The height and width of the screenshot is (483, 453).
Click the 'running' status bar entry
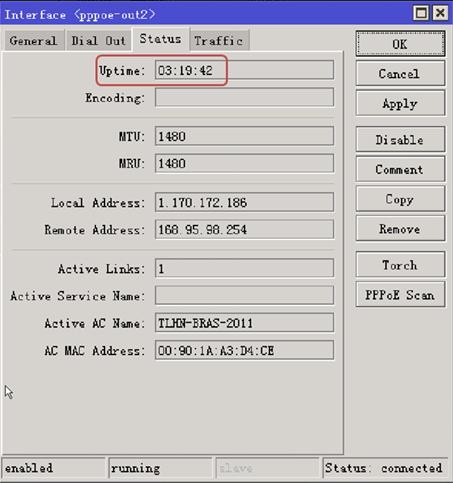[160, 468]
